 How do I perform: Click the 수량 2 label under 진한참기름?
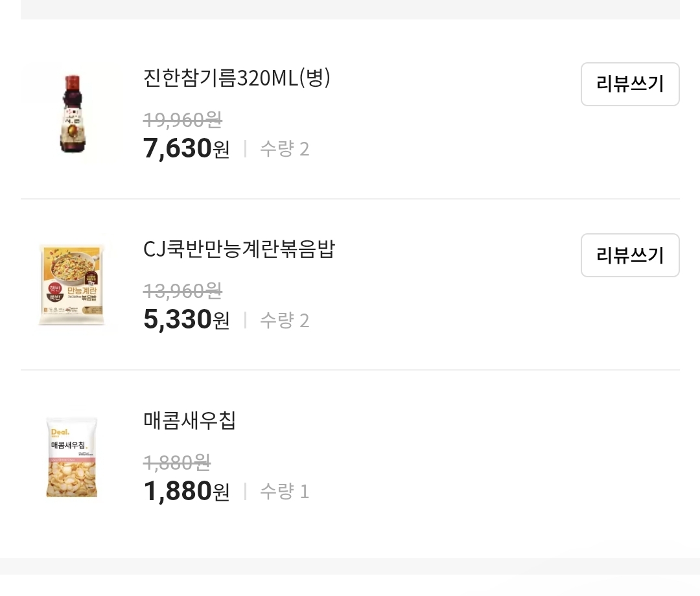tap(284, 150)
